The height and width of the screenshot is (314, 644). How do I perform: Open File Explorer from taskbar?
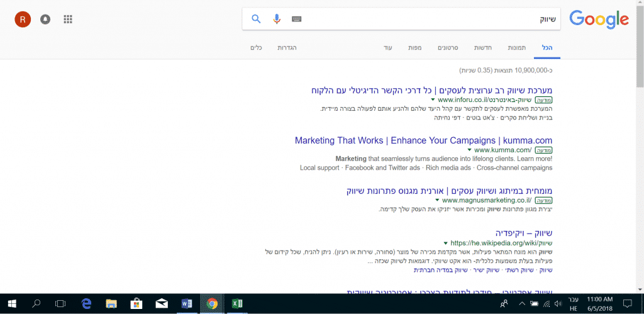coord(111,304)
